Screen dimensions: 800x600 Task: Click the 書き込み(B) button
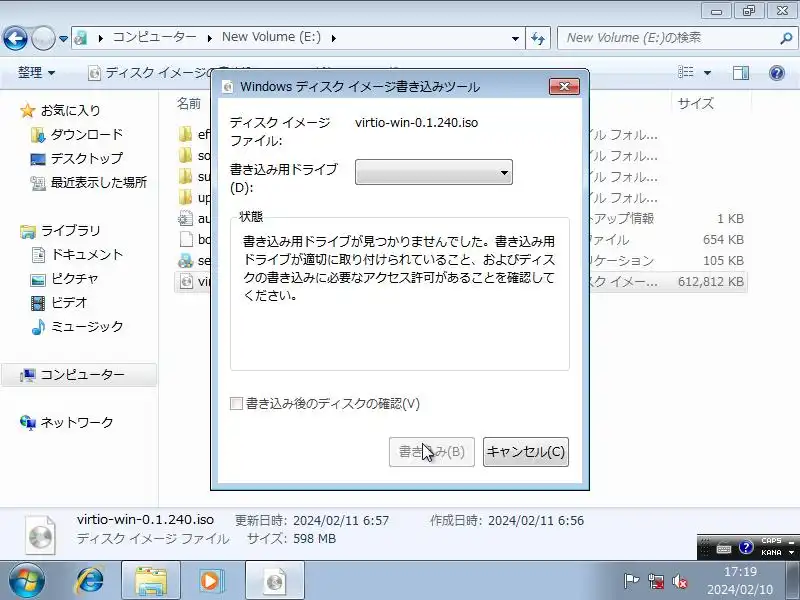point(432,452)
